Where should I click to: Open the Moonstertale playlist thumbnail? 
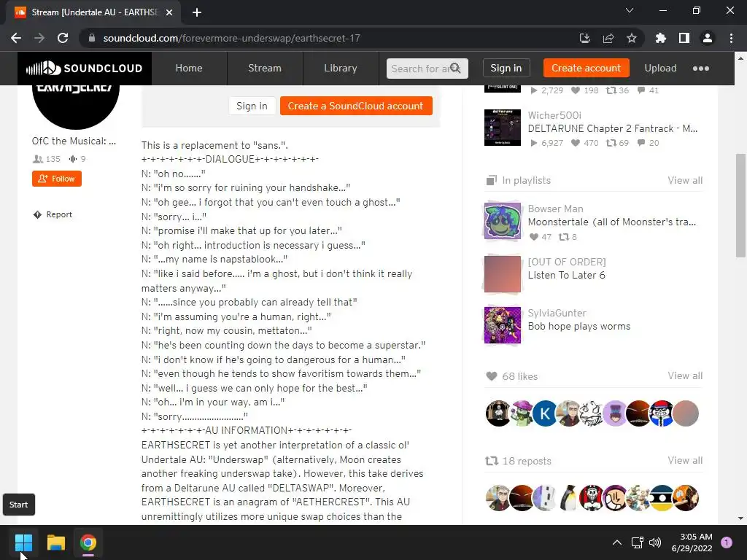[x=503, y=221]
